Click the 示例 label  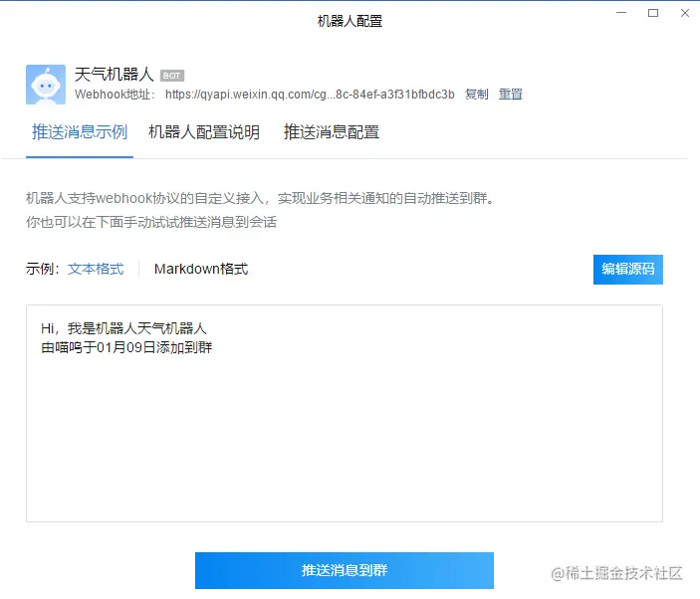[43, 269]
